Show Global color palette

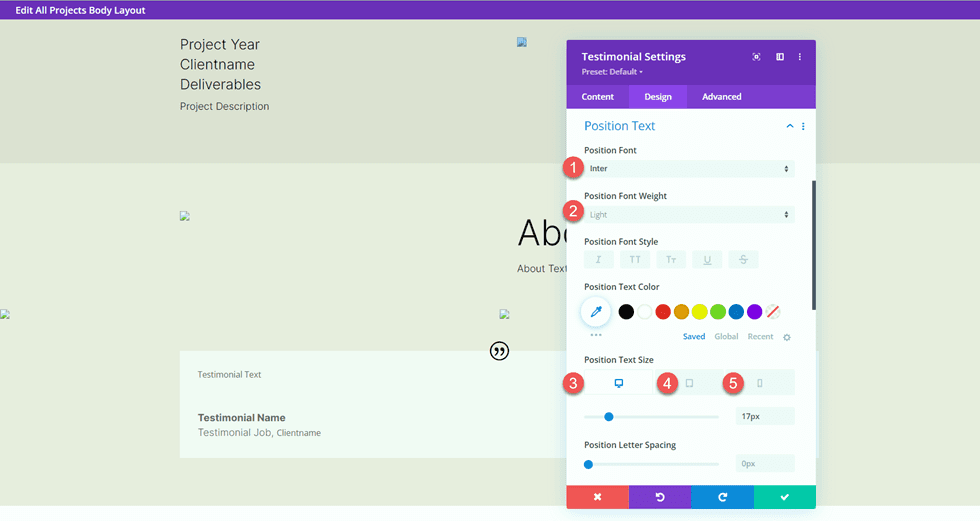pos(726,337)
